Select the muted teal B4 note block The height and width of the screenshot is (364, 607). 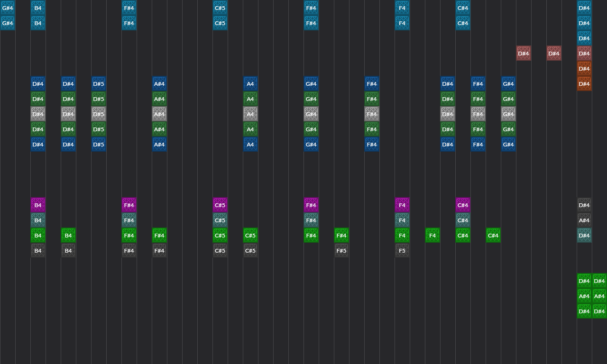[x=38, y=220]
